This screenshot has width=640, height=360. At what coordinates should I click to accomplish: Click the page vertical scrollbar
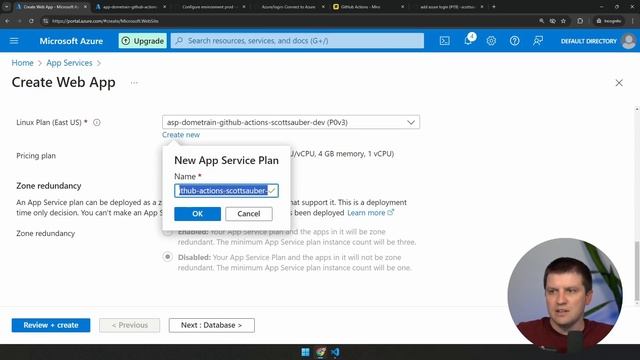click(x=637, y=271)
